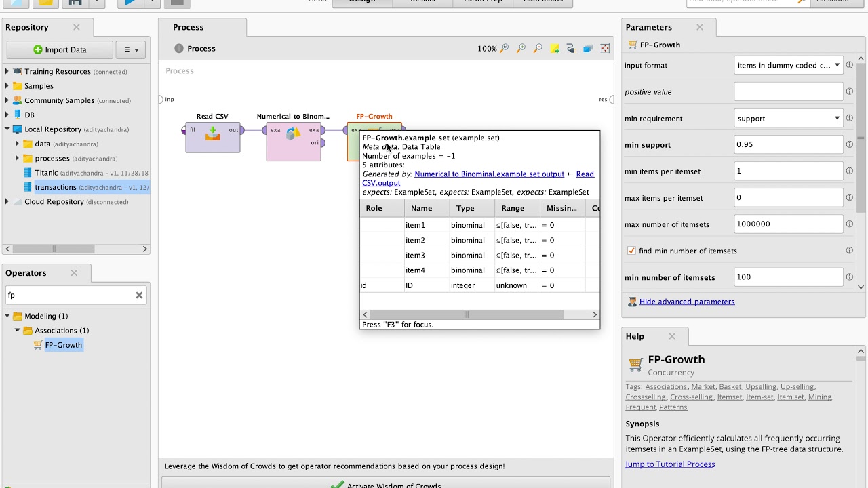Expand the Training Resources folder
Image resolution: width=868 pixels, height=488 pixels.
(7, 71)
